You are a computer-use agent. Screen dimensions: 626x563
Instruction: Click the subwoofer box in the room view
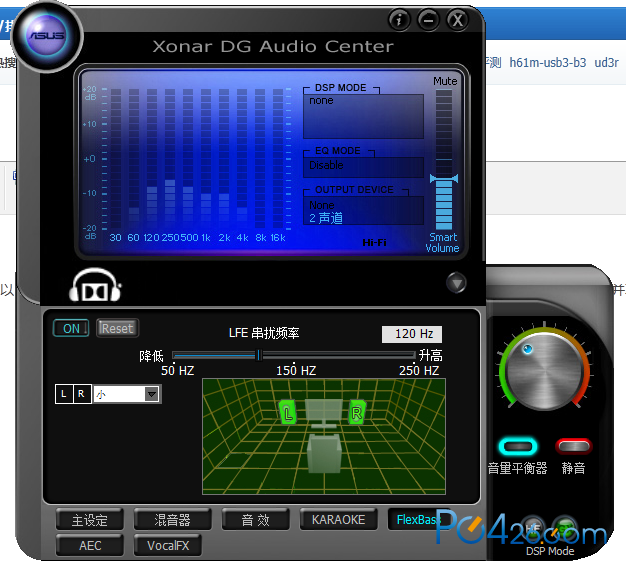324,454
